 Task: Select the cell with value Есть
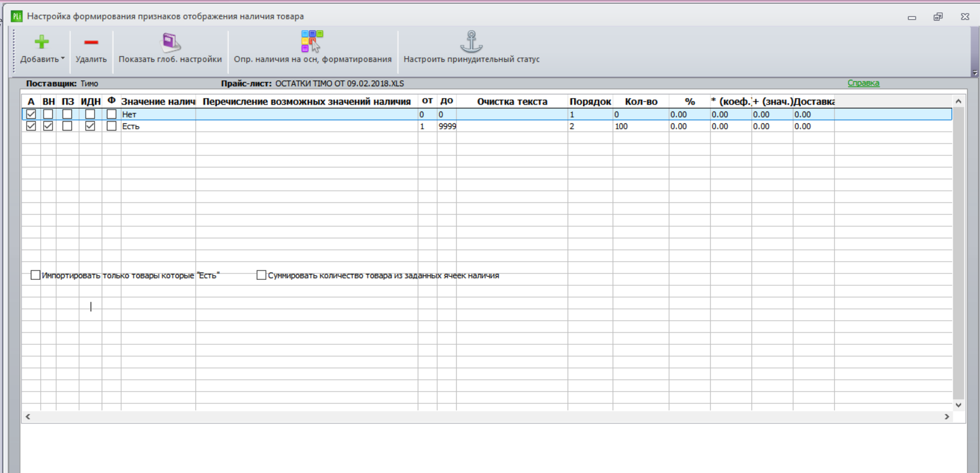(x=158, y=126)
